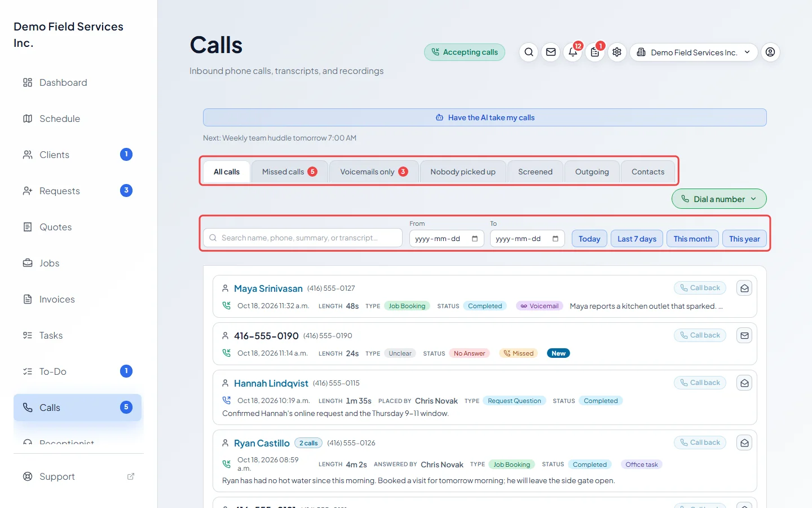This screenshot has width=812, height=508.
Task: Open the From date calendar picker icon
Action: coord(475,239)
